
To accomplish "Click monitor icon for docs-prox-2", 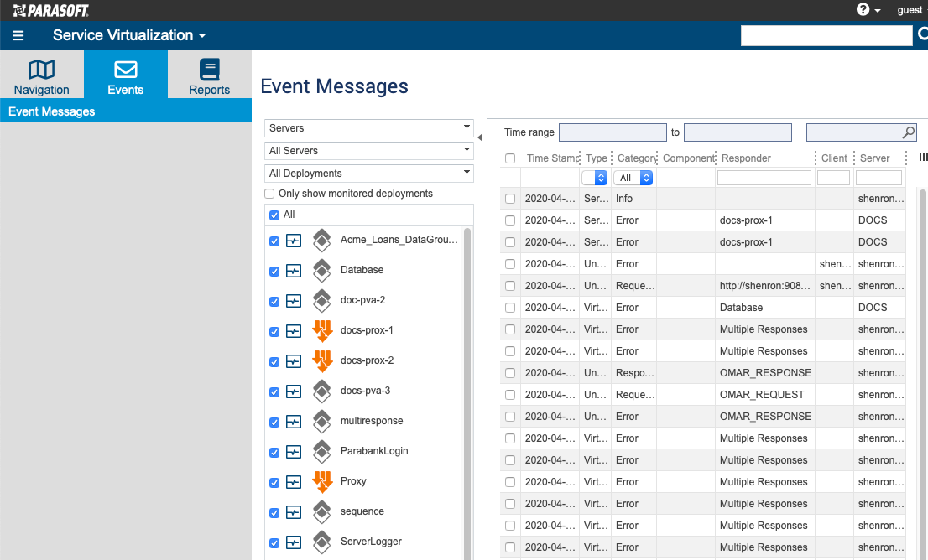I will tap(294, 361).
